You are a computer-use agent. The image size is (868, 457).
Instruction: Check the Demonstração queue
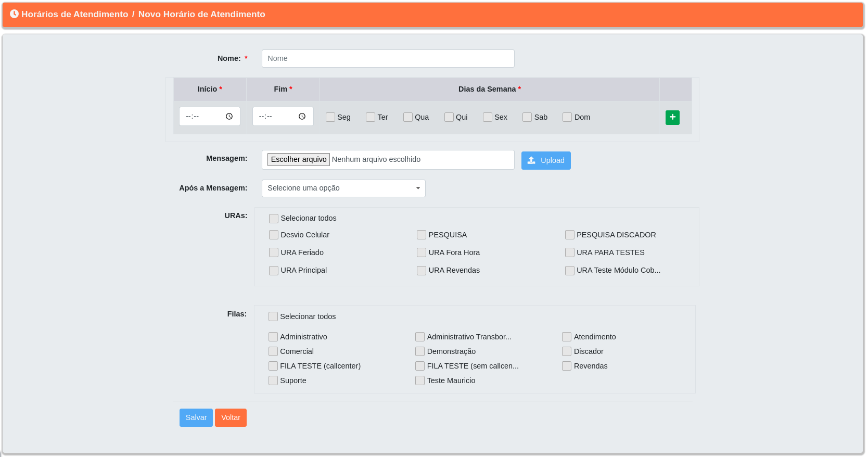pos(420,351)
